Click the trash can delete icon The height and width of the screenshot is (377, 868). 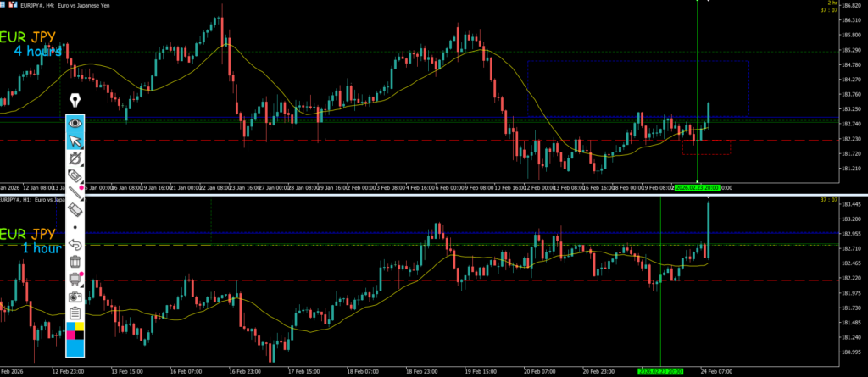pyautogui.click(x=76, y=262)
